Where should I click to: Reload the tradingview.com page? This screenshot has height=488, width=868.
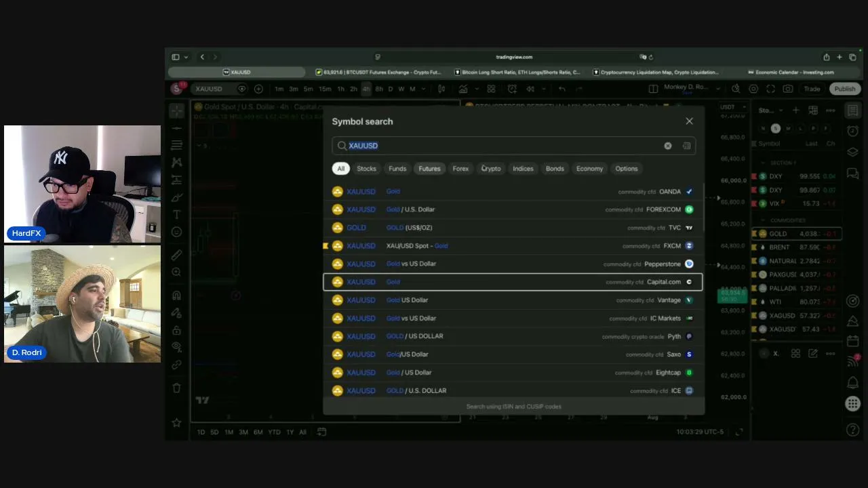(x=651, y=57)
